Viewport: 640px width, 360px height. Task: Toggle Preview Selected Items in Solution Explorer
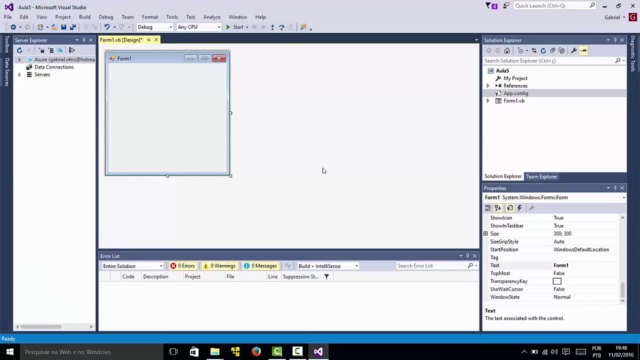(584, 51)
